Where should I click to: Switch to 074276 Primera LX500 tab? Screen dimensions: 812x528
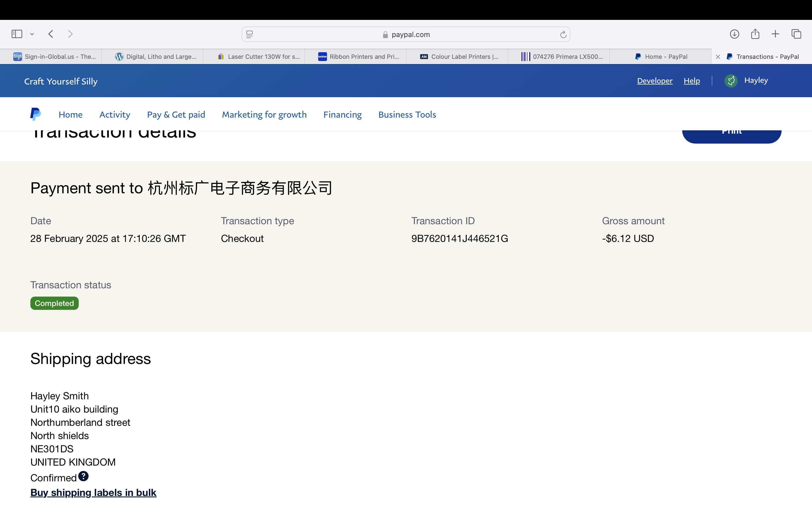coord(559,57)
